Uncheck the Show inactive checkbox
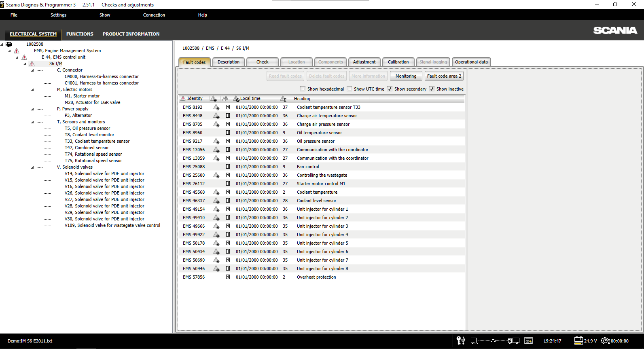 (432, 89)
